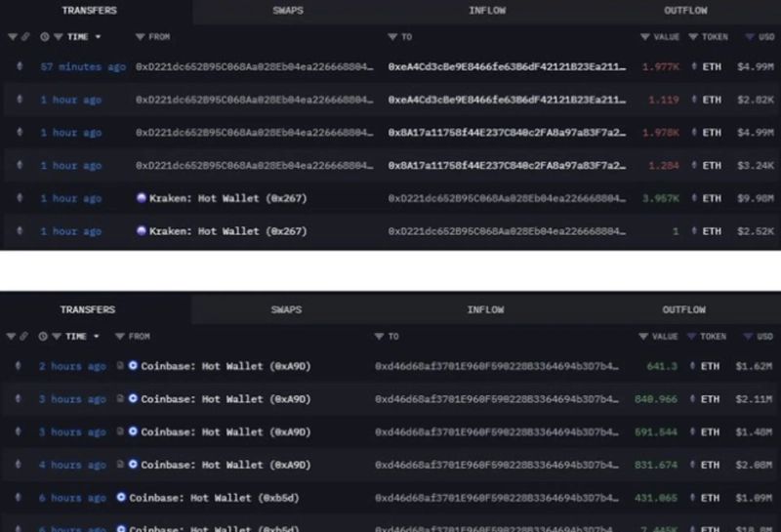Expand the TIME sort arrow in lower table
This screenshot has height=532, width=781.
96,336
